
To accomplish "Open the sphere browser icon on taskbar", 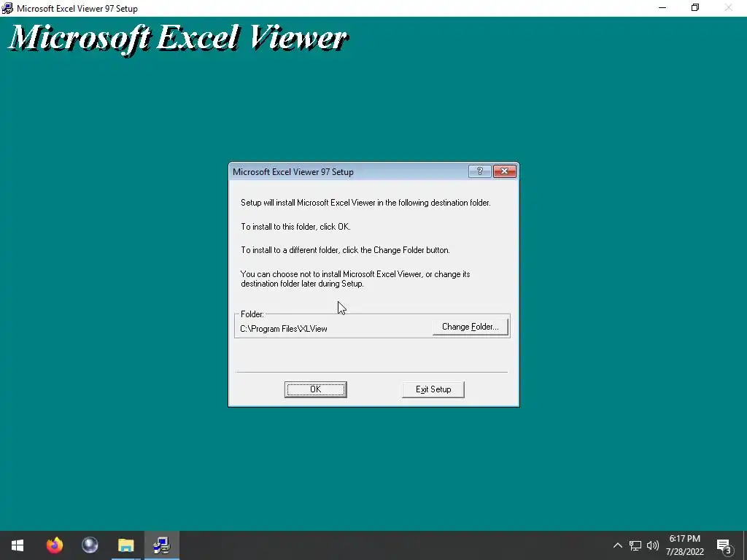I will tap(90, 545).
